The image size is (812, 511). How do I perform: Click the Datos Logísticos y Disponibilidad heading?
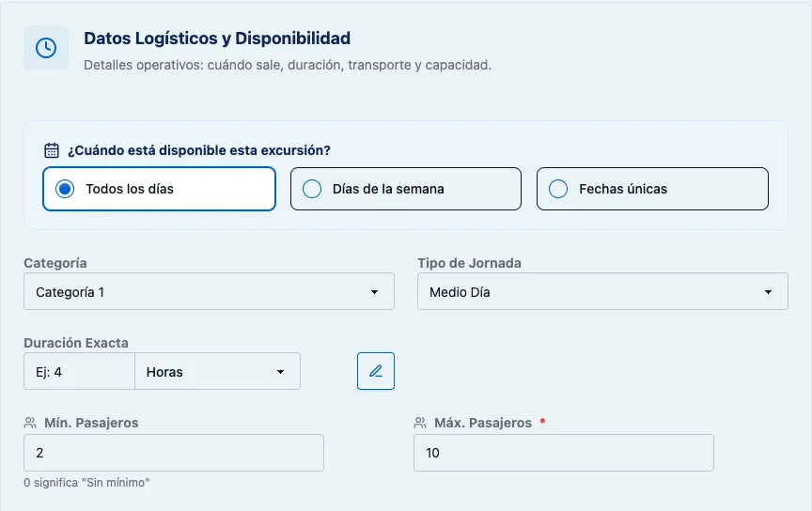pyautogui.click(x=217, y=39)
